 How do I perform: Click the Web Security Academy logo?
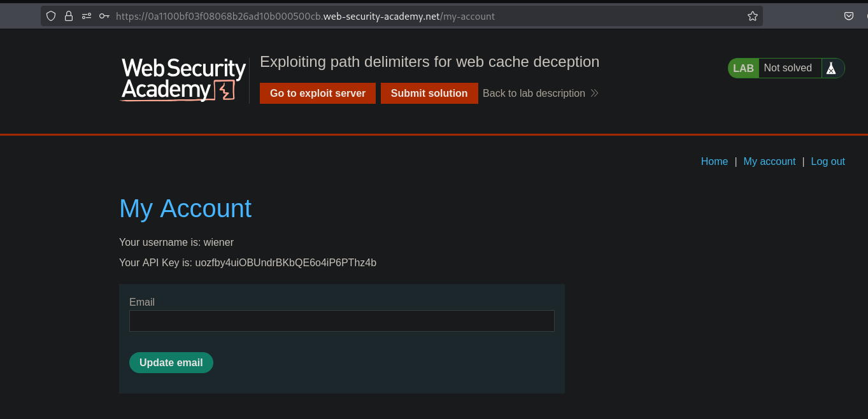pos(183,80)
